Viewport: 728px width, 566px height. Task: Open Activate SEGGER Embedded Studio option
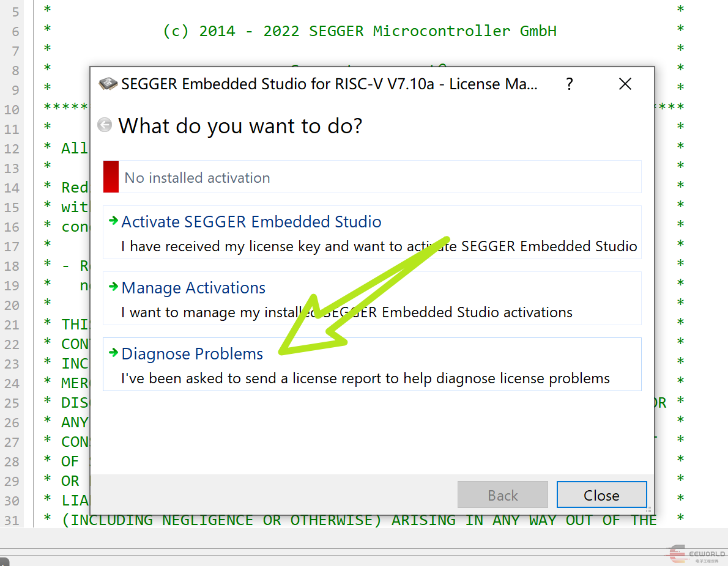pos(251,222)
